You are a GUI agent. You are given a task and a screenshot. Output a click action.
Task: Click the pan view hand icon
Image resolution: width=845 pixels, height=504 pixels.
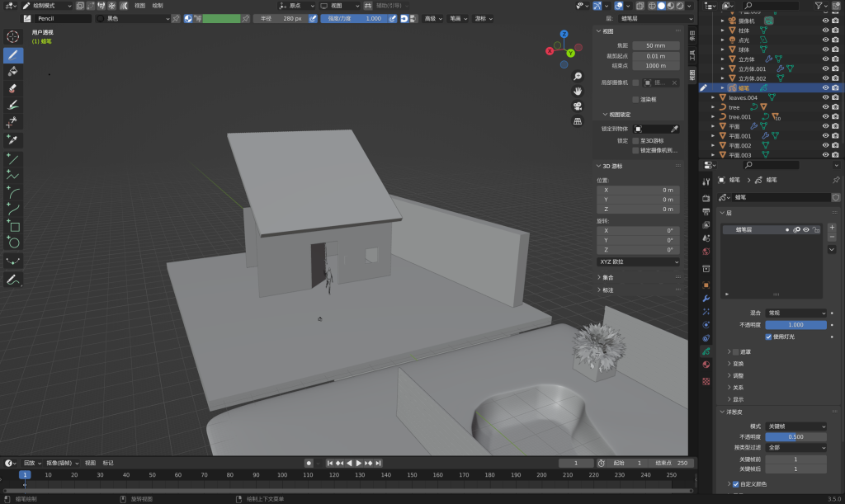578,91
